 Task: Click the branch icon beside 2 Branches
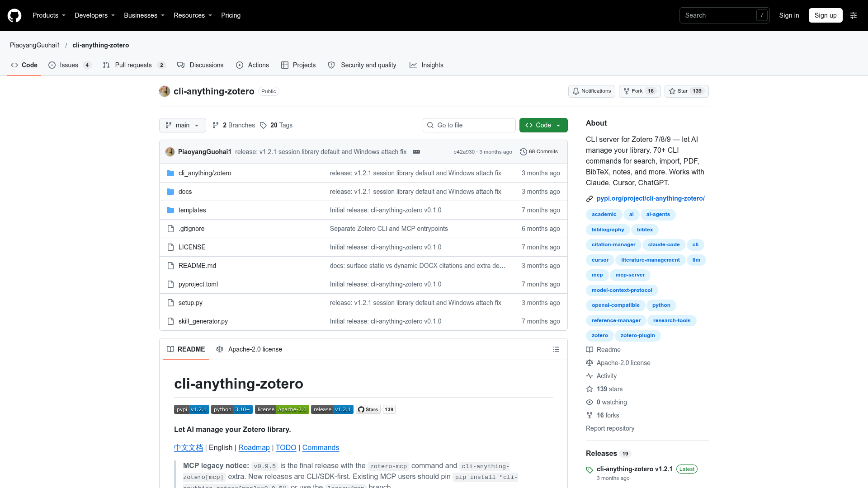coord(216,125)
